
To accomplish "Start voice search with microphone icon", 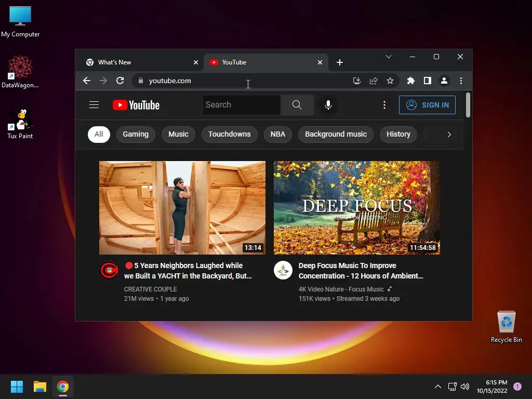I will tap(328, 105).
